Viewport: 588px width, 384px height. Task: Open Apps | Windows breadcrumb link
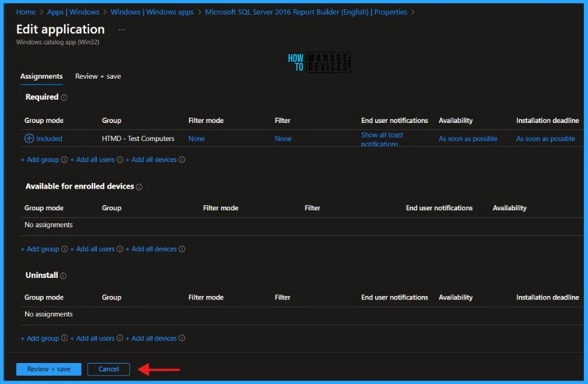tap(73, 12)
